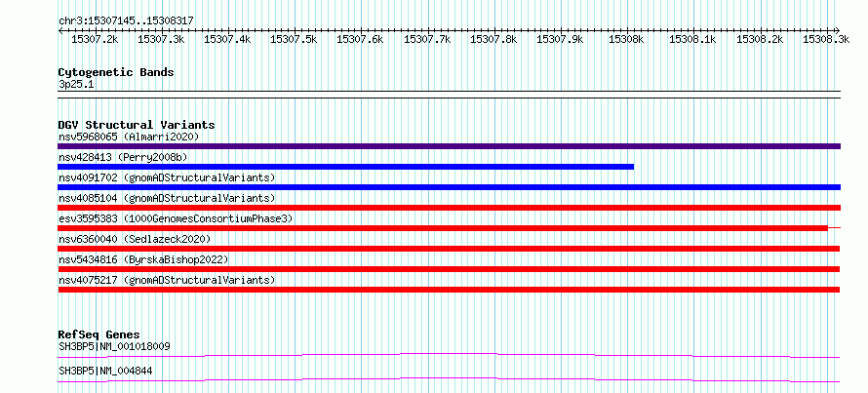
Task: Click the 15307.5k ruler position
Action: tap(294, 39)
